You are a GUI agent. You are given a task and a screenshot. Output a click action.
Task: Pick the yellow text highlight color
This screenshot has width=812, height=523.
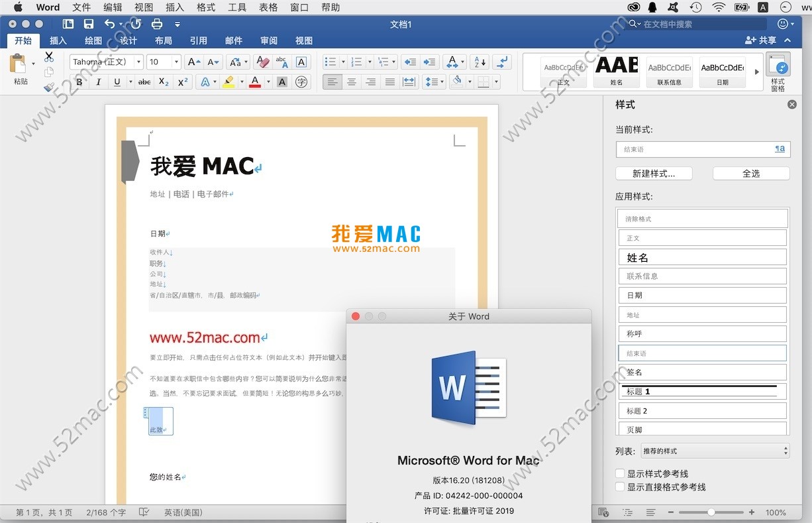[x=229, y=82]
